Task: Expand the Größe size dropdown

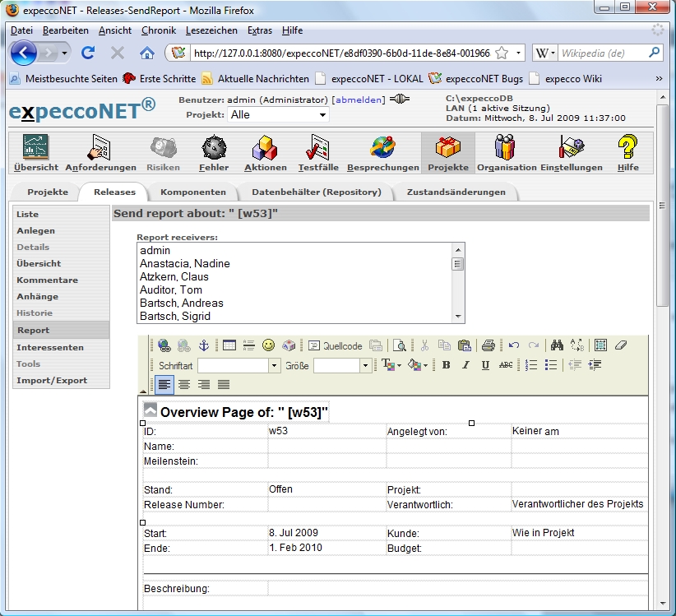Action: coord(365,365)
